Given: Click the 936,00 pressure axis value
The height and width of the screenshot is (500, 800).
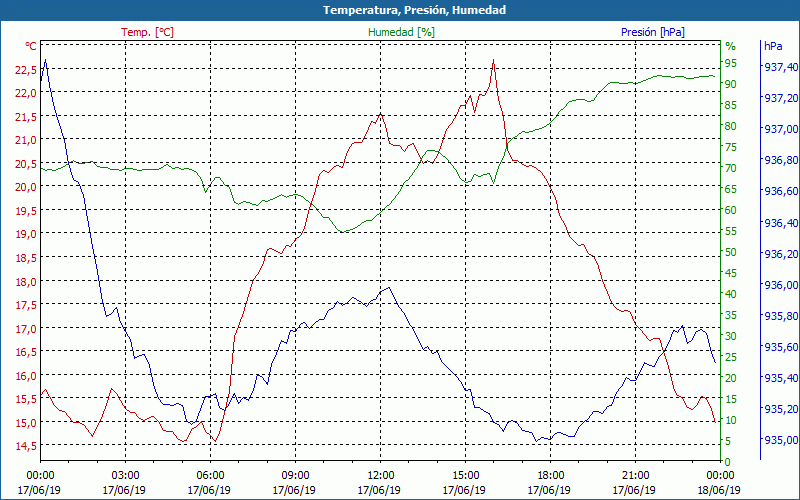Looking at the screenshot, I should (779, 285).
